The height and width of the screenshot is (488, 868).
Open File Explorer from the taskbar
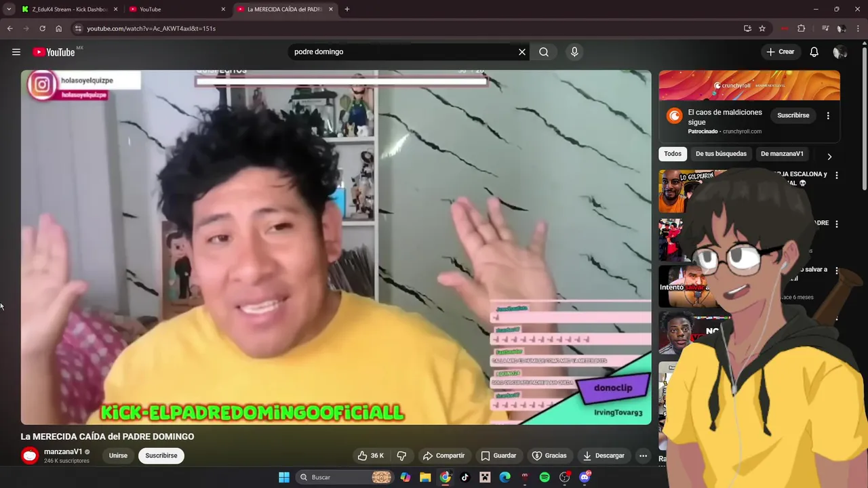point(425,477)
